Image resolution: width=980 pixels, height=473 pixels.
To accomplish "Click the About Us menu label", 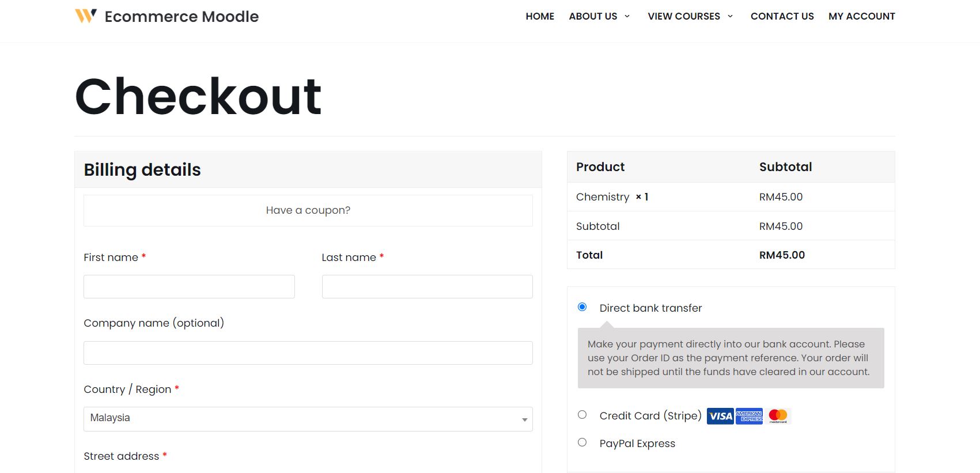I will coord(593,16).
